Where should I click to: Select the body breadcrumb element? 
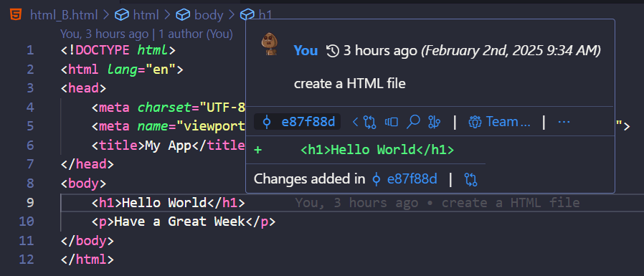209,15
